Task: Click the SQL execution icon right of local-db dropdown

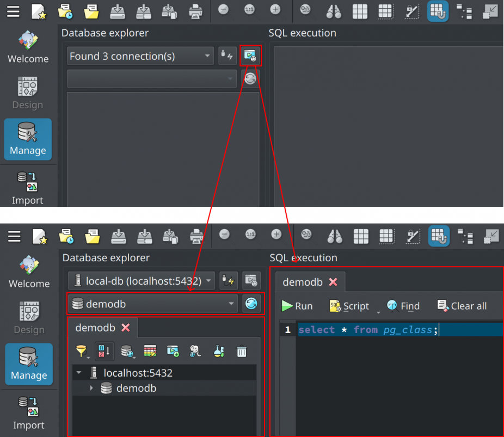Action: [x=251, y=281]
